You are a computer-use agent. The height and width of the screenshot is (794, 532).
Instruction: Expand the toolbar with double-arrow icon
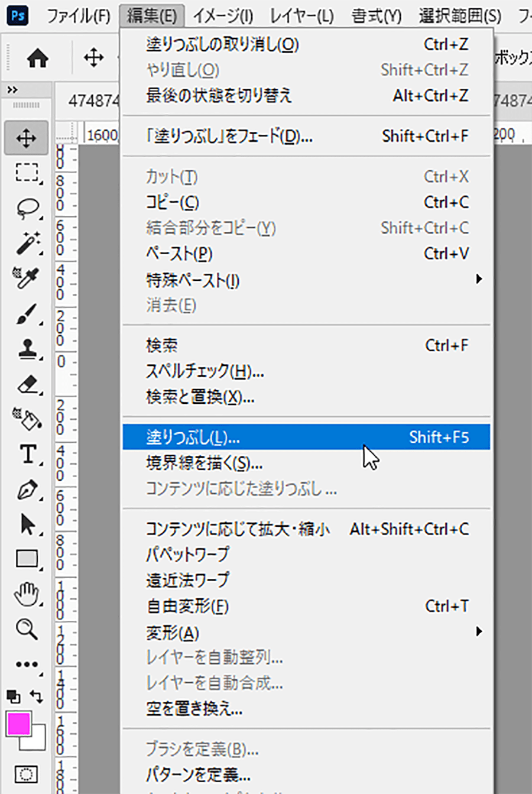12,90
